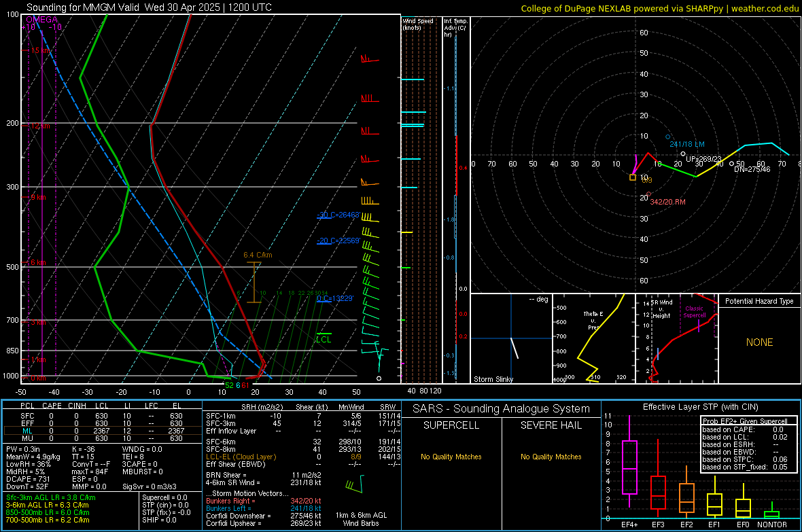This screenshot has height=532, width=802.
Task: Click the DN=275/46 Corfidi vector label
Action: point(752,169)
